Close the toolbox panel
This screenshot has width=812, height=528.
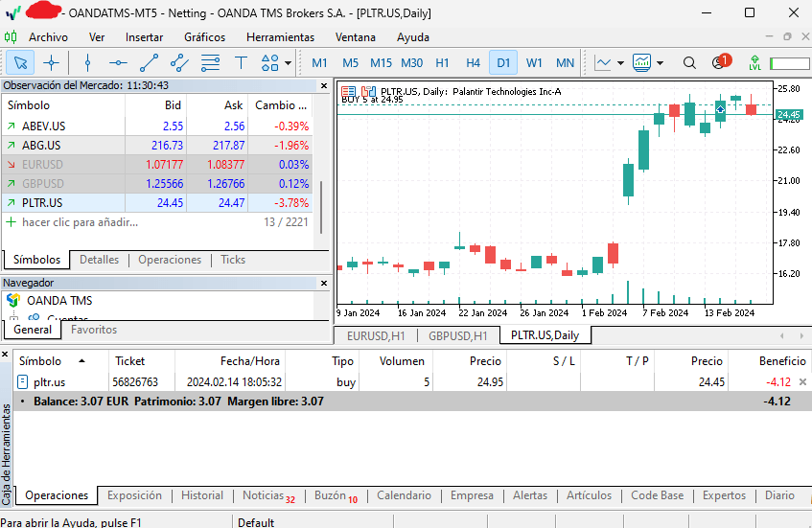5,355
